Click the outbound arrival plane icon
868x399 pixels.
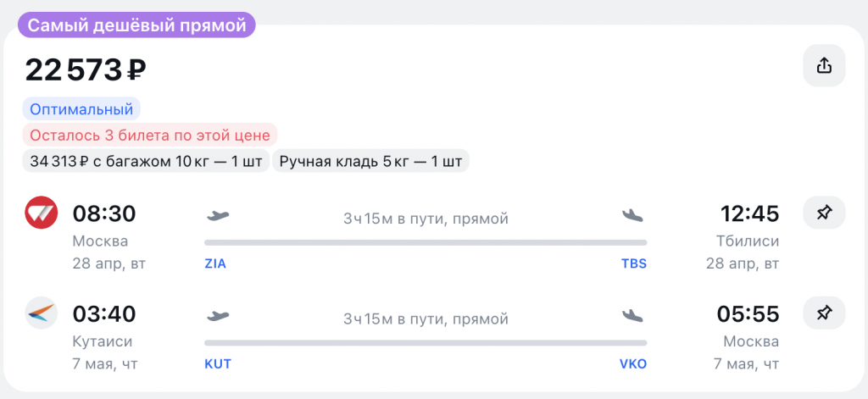633,215
